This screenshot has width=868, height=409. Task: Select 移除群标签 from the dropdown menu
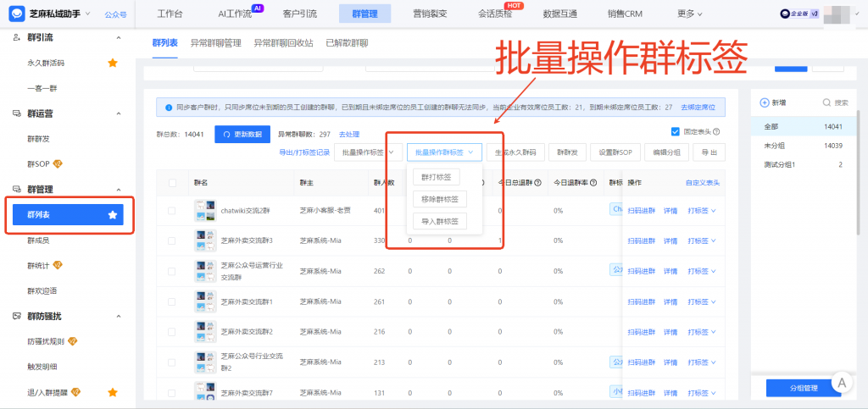point(440,200)
